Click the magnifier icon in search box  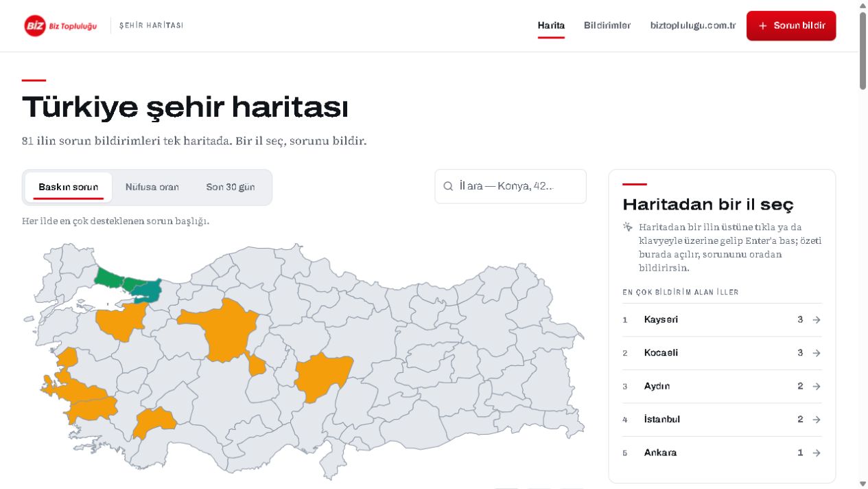point(448,186)
